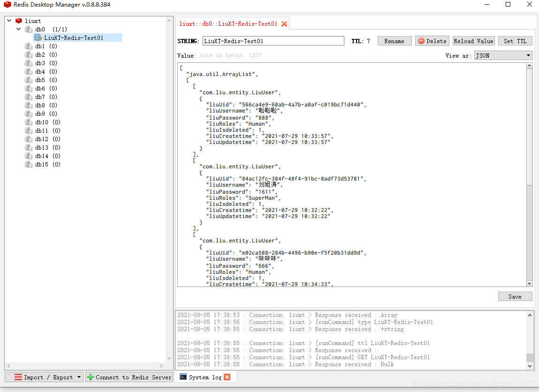Click the Save button
The image size is (539, 392).
coord(515,296)
